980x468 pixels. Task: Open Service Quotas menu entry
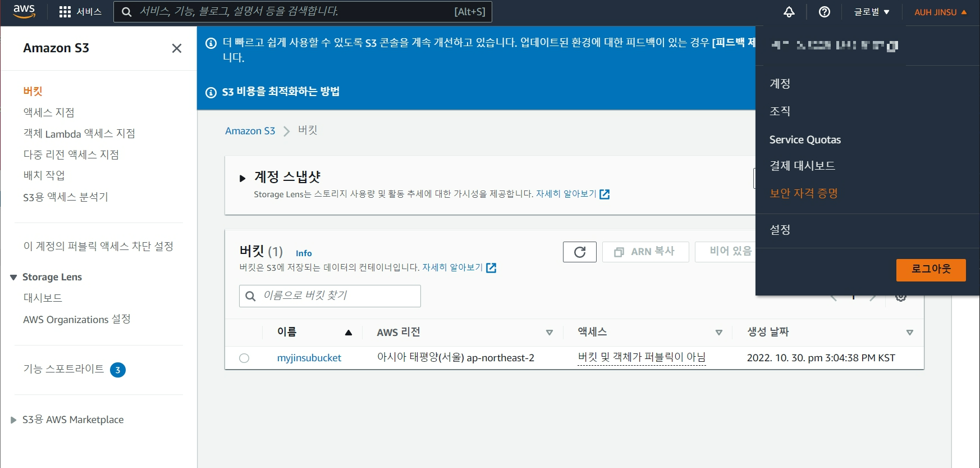(805, 140)
